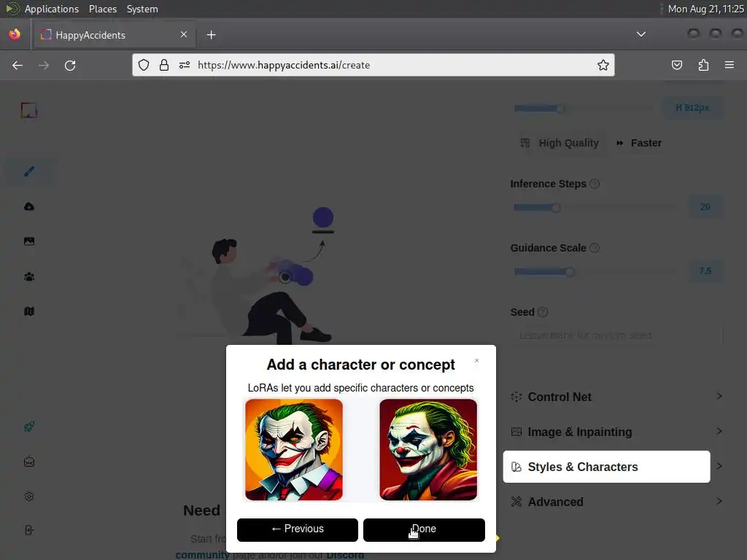
Task: Click the site permissions icon in address bar
Action: click(x=185, y=65)
